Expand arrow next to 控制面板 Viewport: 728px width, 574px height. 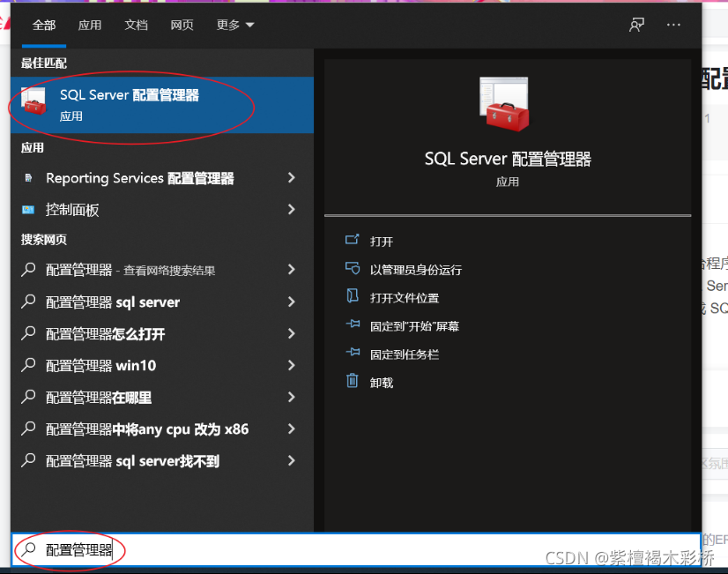(291, 210)
